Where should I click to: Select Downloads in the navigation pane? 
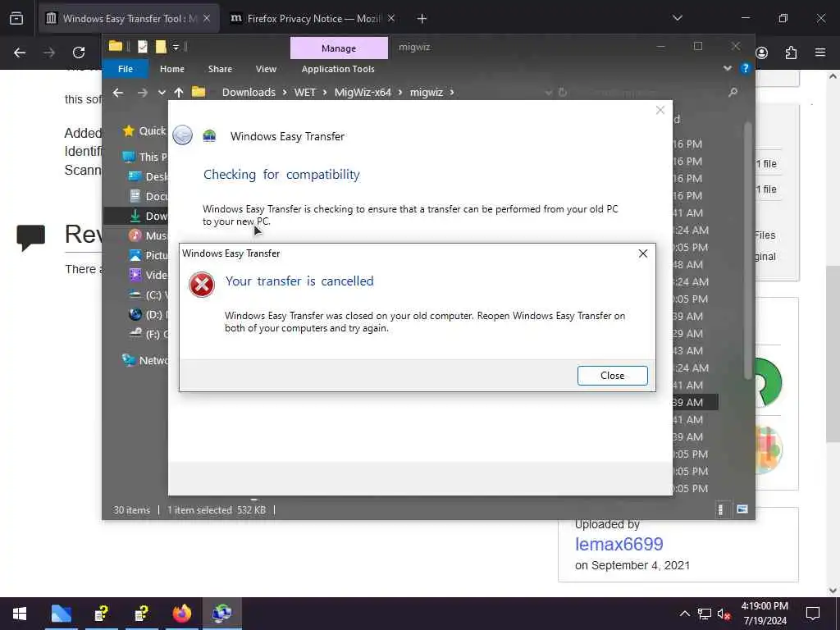point(148,216)
